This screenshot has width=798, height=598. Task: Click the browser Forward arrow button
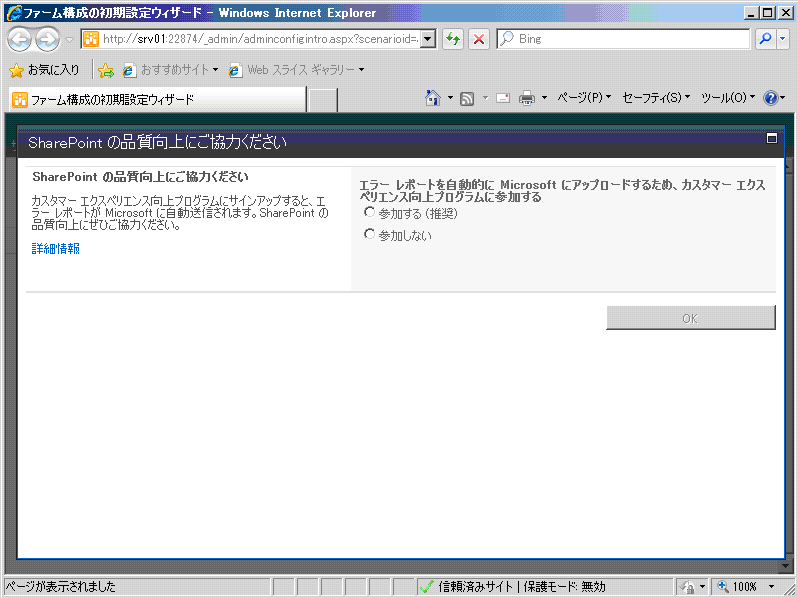tap(48, 39)
